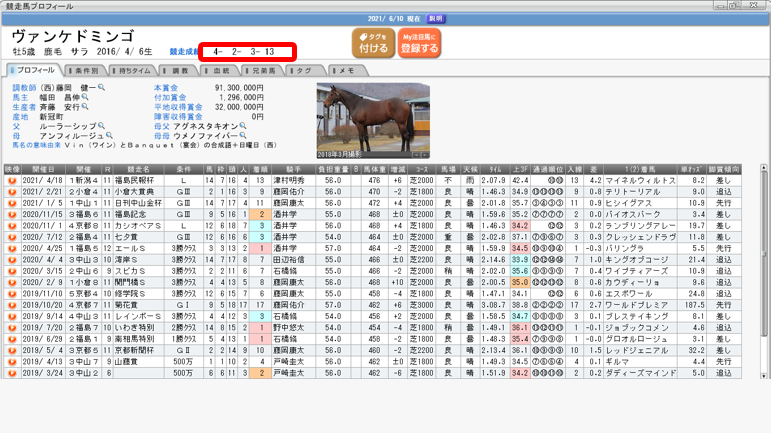
Task: Click magnifier beside sire ルーラーシップ
Action: click(100, 126)
